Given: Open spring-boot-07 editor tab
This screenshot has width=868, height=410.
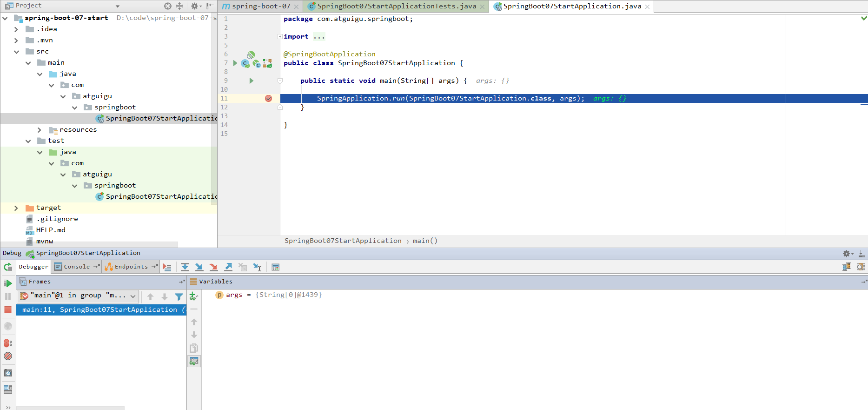Looking at the screenshot, I should point(261,6).
